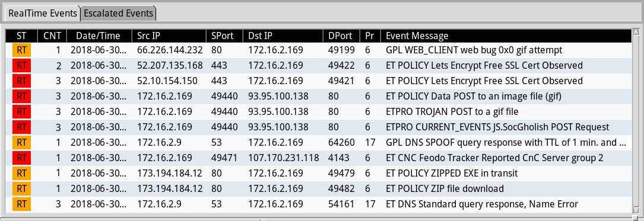Click the SPort column header
644x221 pixels.
(x=225, y=36)
